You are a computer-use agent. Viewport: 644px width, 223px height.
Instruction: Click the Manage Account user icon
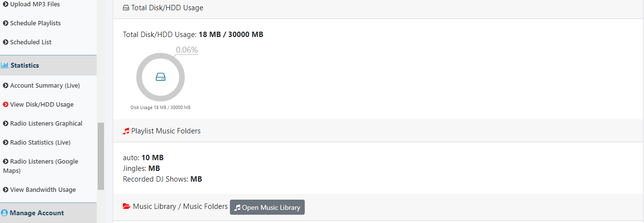click(4, 213)
